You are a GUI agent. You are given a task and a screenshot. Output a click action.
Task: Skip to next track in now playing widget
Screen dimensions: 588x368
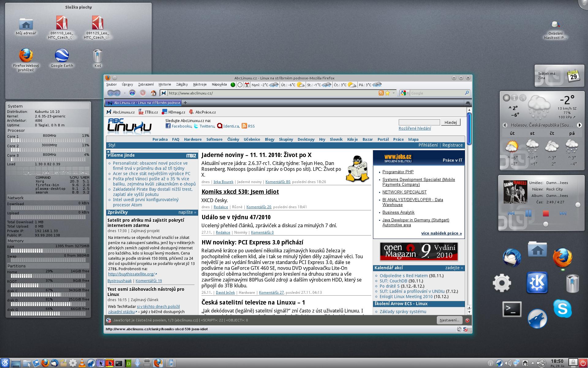[563, 213]
